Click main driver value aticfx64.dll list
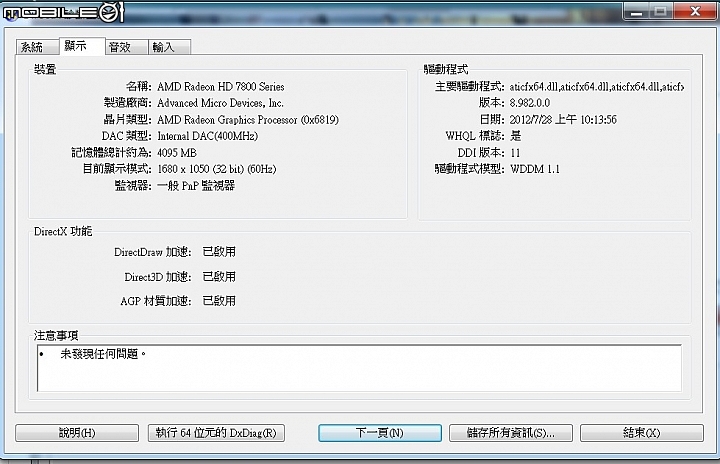 (x=597, y=86)
